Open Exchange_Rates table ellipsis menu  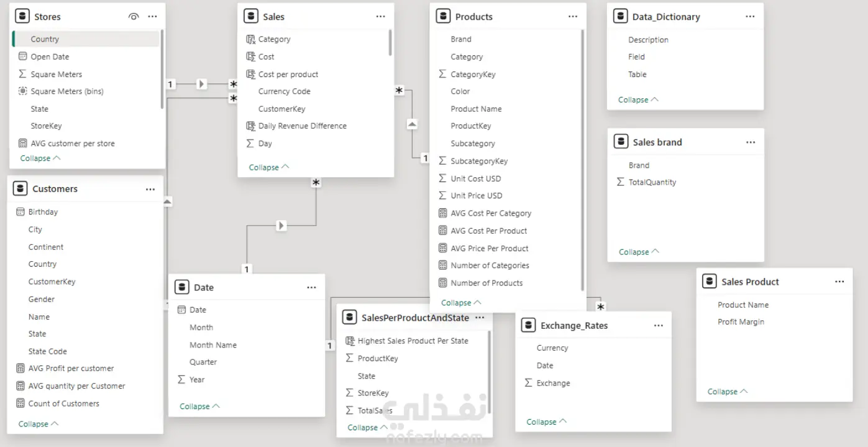(659, 325)
